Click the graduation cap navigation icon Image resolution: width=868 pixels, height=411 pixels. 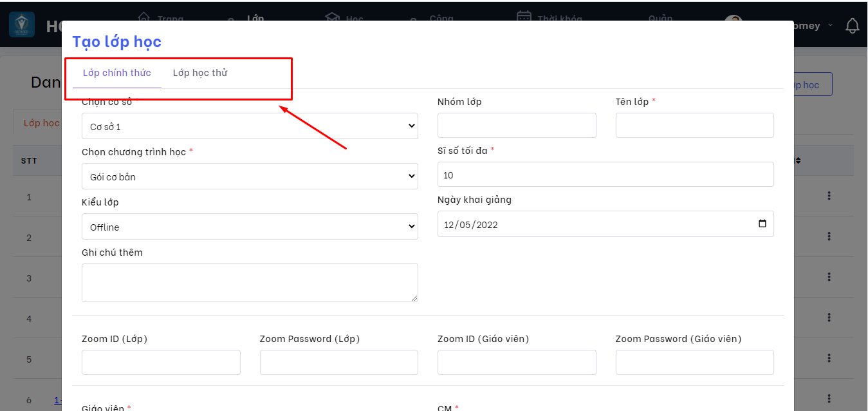pyautogui.click(x=332, y=17)
